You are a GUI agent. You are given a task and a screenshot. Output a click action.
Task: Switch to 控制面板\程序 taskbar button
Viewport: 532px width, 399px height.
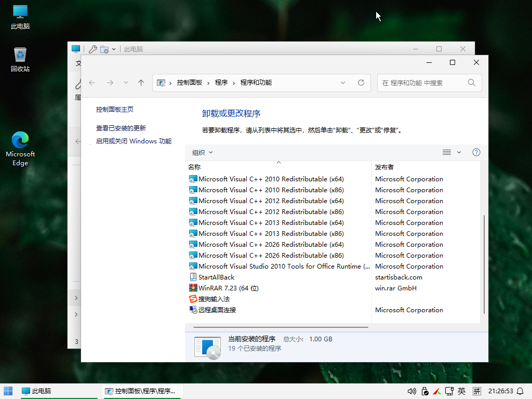(142, 391)
